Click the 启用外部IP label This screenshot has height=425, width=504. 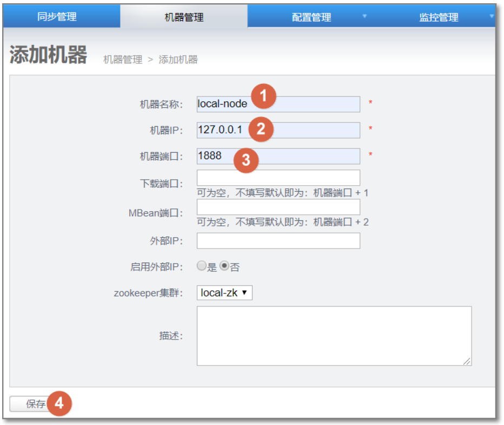(x=156, y=267)
